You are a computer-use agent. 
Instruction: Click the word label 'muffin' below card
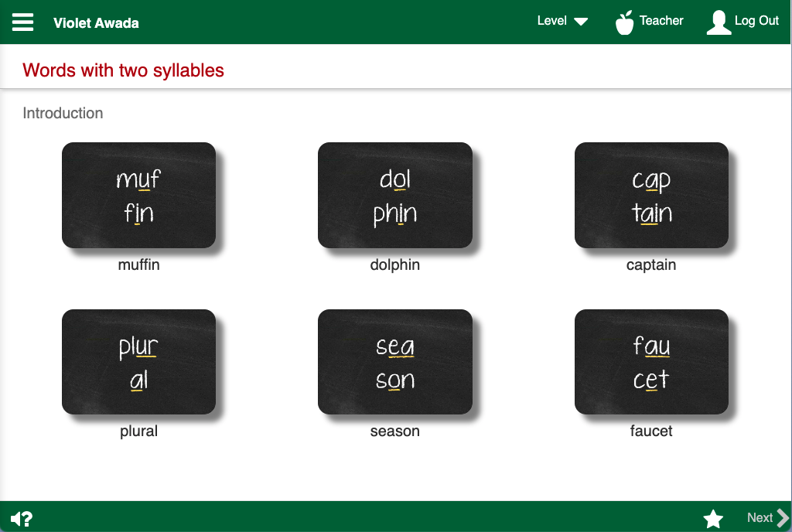pyautogui.click(x=138, y=264)
